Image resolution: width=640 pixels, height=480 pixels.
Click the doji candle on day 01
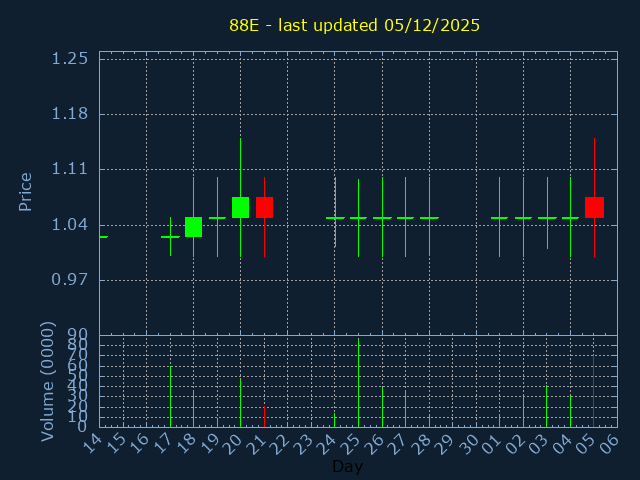[x=499, y=218]
